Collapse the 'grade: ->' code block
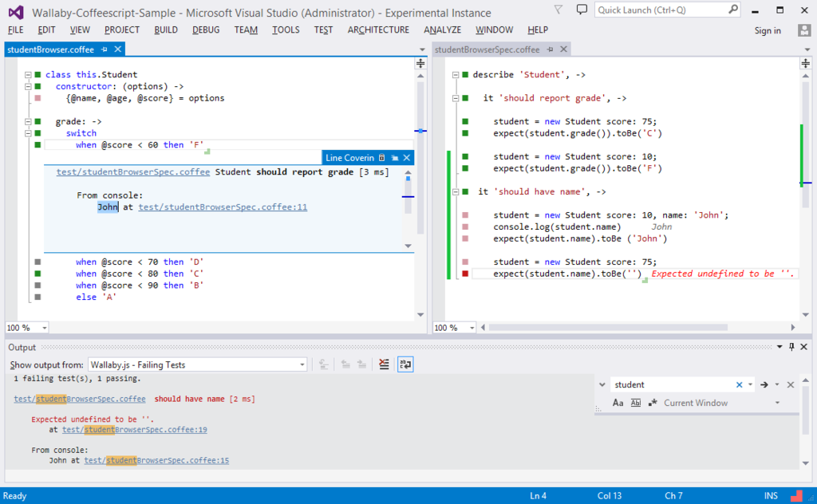Screen dimensions: 817x504 click(x=28, y=121)
